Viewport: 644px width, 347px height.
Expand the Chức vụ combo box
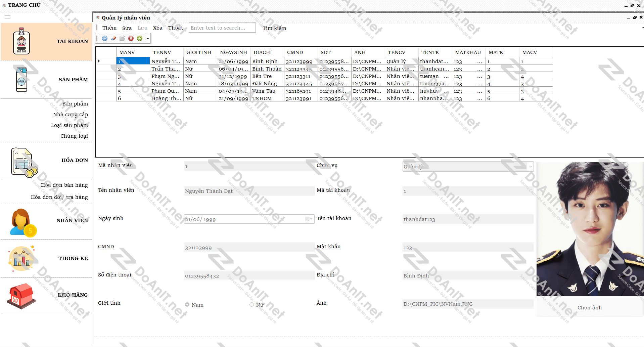click(x=531, y=166)
